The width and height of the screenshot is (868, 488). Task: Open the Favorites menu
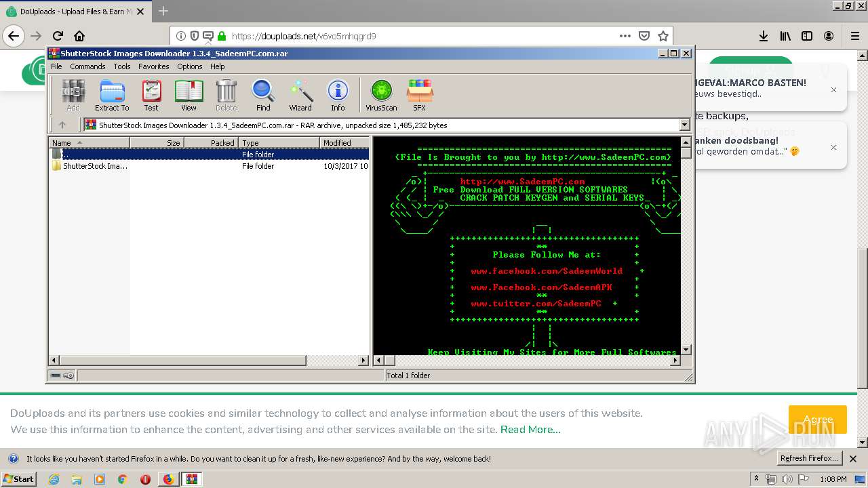point(154,66)
